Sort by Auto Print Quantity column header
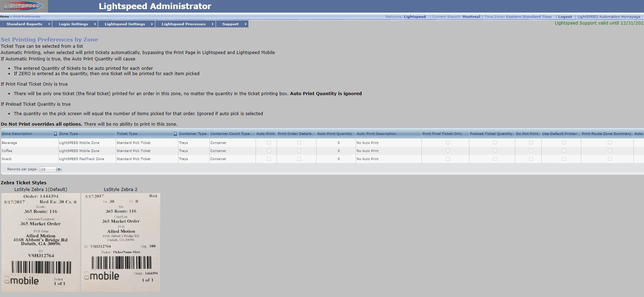Viewport: 644px width, 297px height. tap(334, 134)
